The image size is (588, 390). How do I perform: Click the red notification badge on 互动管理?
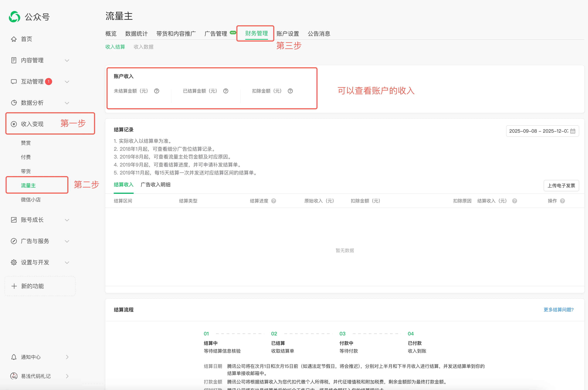point(49,82)
